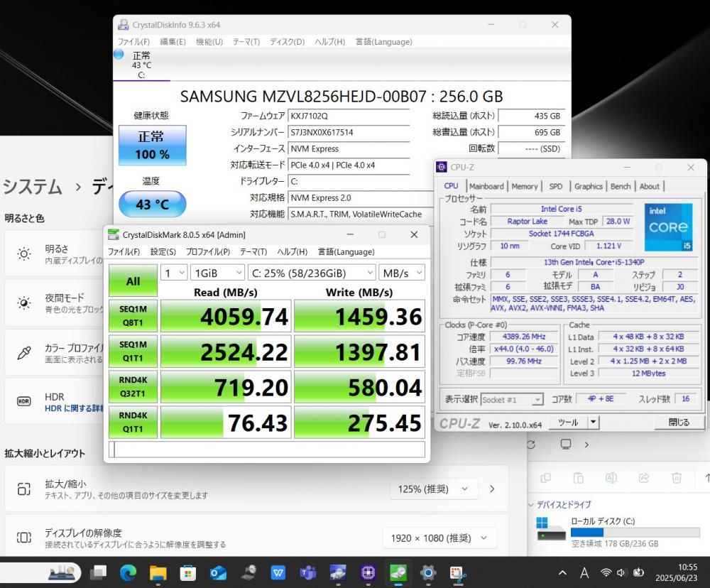This screenshot has height=588, width=710.
Task: Click the CrystalDiskMark title bar app icon
Action: click(x=113, y=234)
